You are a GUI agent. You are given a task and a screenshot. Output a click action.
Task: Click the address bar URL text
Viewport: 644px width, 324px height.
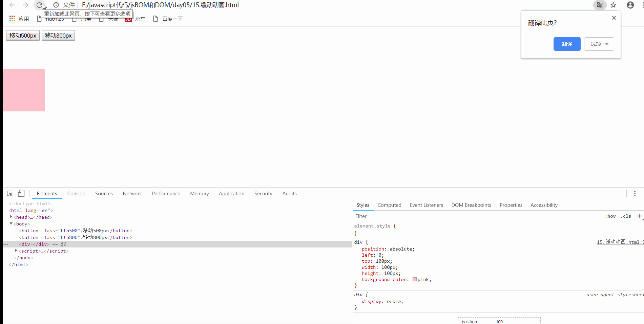pos(160,5)
